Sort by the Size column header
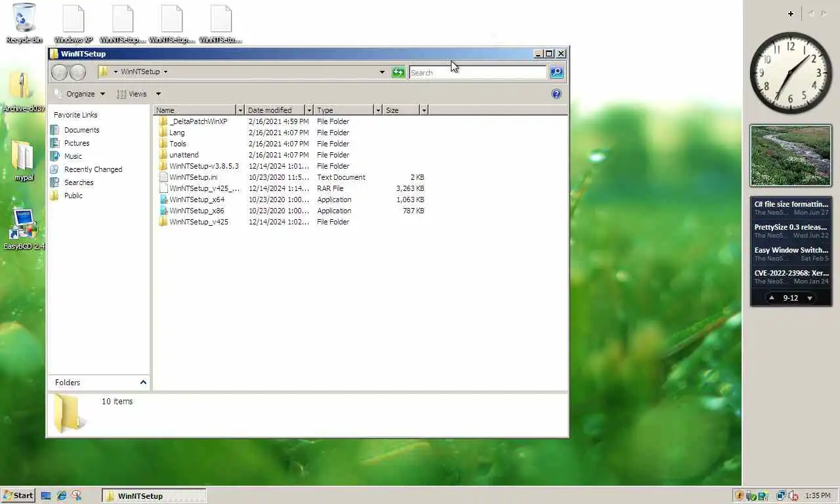840x504 pixels. pyautogui.click(x=401, y=110)
